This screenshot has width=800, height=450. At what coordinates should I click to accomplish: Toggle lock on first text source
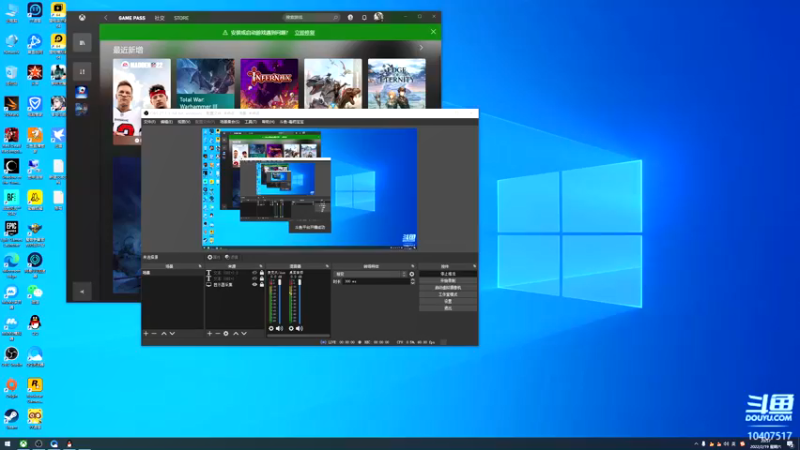(x=262, y=273)
